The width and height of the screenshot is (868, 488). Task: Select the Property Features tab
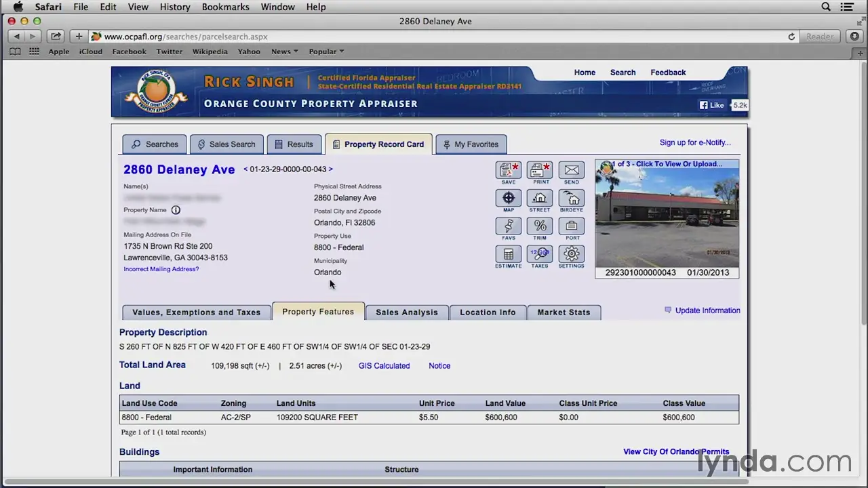click(318, 312)
